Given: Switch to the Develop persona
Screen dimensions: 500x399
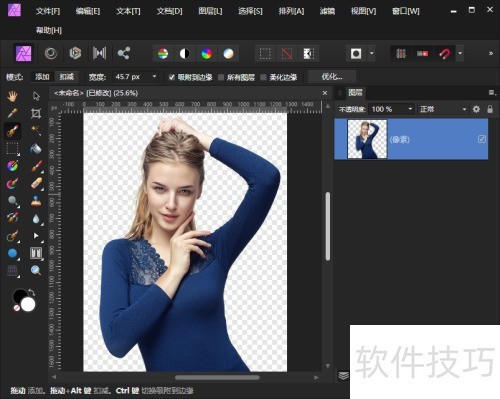Looking at the screenshot, I should point(75,53).
